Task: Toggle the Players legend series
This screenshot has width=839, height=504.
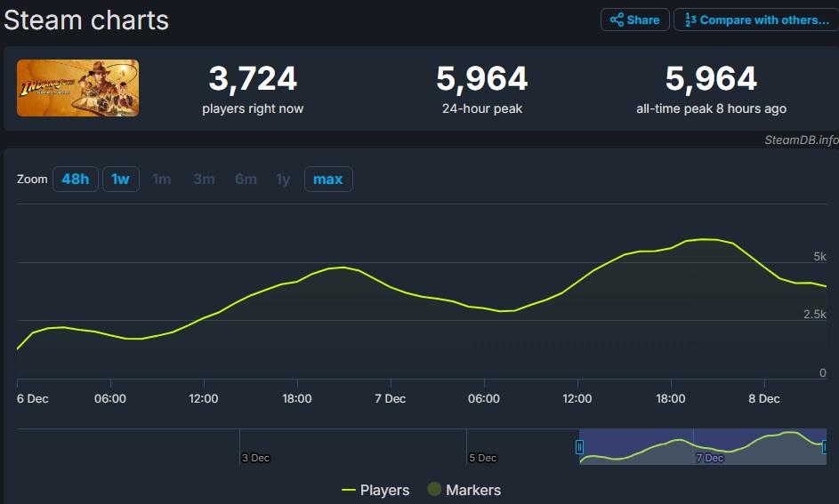Action: pos(375,490)
